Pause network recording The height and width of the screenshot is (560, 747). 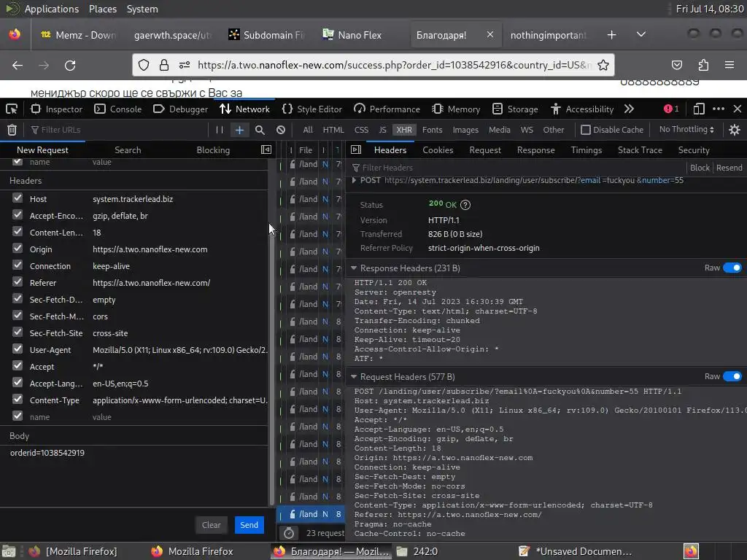(219, 130)
